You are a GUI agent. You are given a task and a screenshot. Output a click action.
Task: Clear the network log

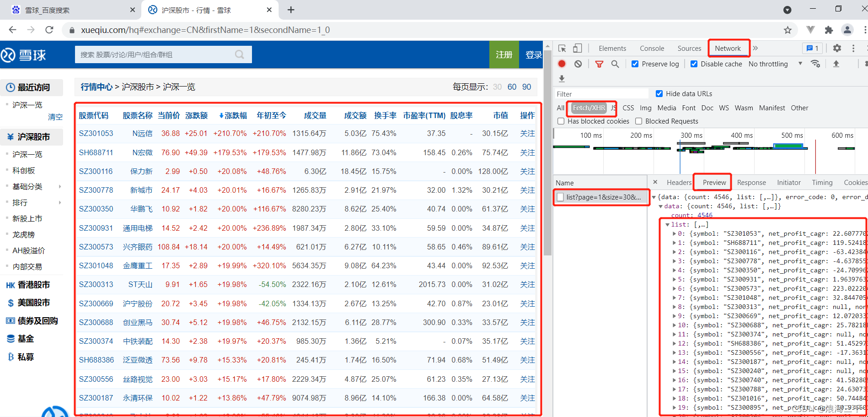coord(578,64)
